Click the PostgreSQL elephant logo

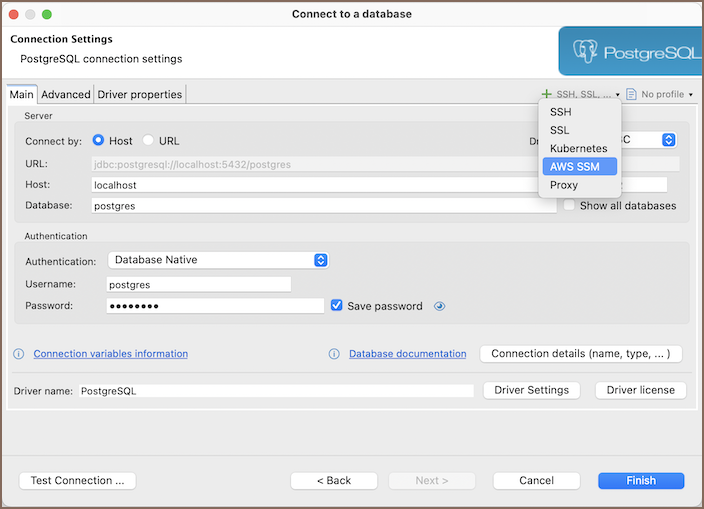click(586, 51)
